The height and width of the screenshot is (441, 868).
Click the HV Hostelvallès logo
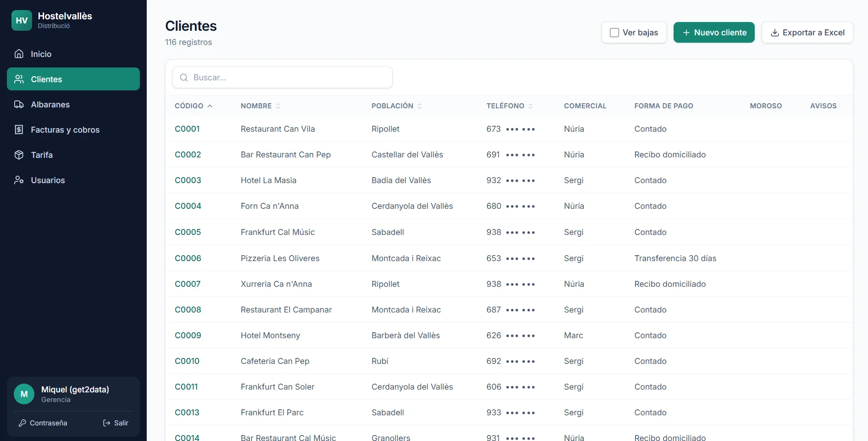point(22,20)
